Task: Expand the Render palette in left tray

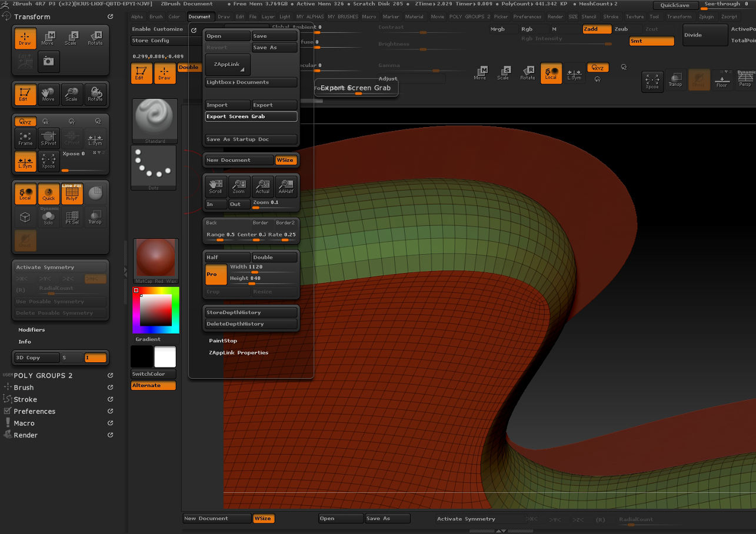Action: coord(25,435)
